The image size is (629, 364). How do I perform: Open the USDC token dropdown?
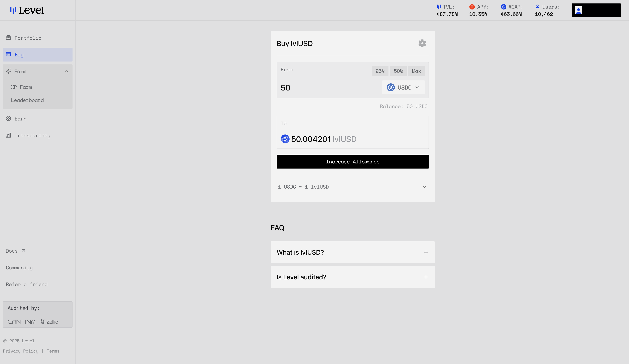[x=403, y=88]
